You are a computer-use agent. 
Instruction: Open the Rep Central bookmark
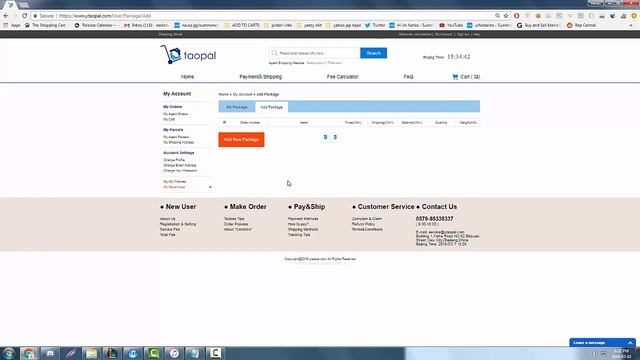click(582, 25)
